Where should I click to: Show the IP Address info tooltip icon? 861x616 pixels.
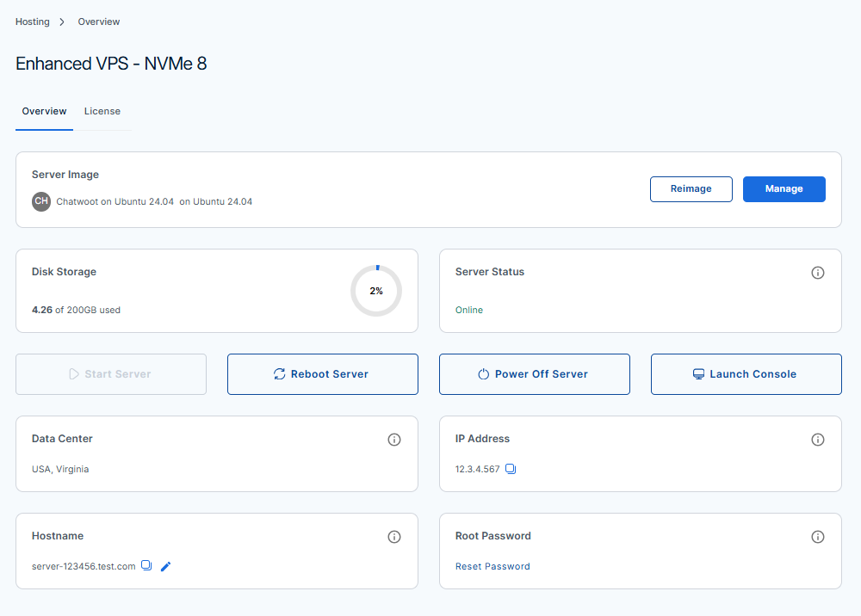pos(818,440)
